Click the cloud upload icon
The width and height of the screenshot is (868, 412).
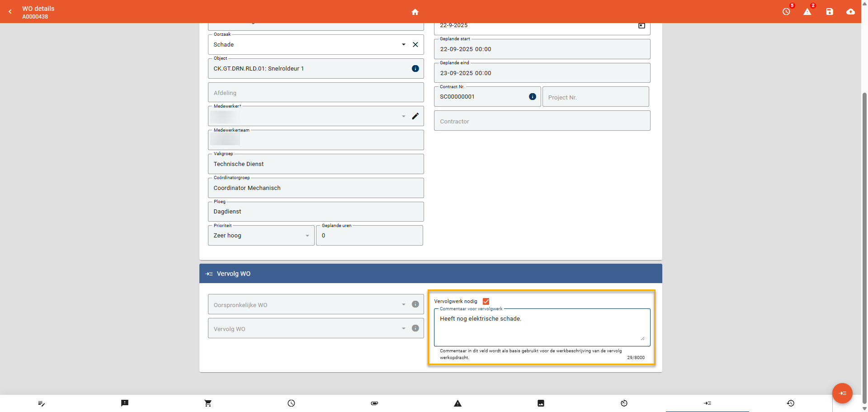click(x=850, y=12)
